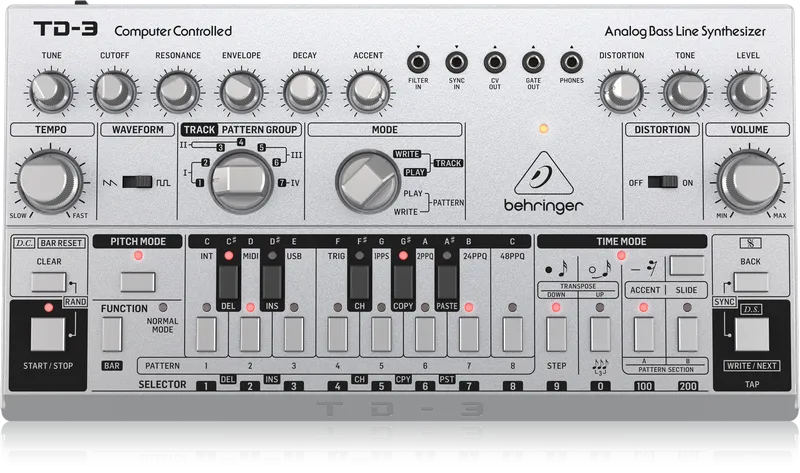Click the square waveform symbol
The width and height of the screenshot is (800, 473).
click(163, 182)
